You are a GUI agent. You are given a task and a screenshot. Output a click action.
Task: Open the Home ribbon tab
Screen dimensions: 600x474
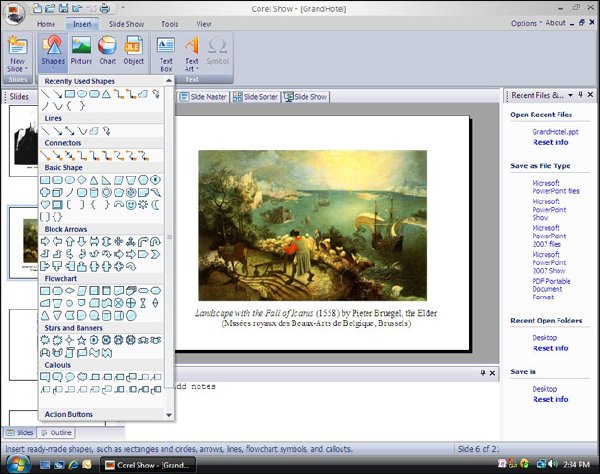pyautogui.click(x=46, y=24)
